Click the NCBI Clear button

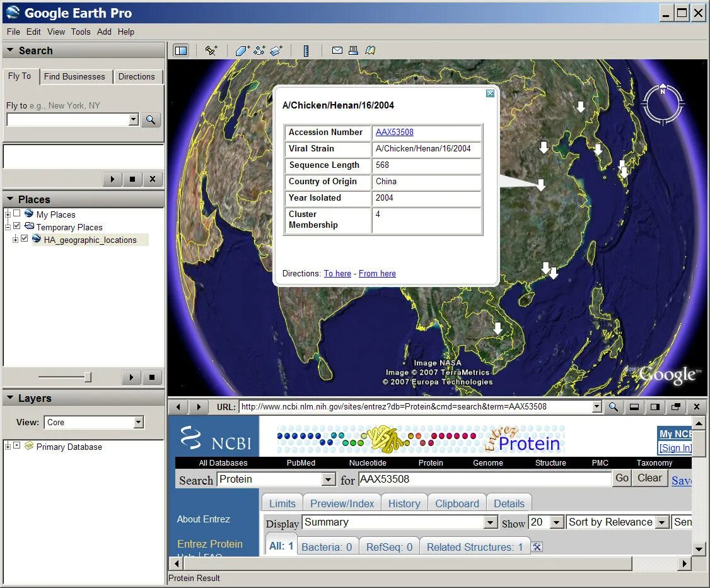[649, 478]
